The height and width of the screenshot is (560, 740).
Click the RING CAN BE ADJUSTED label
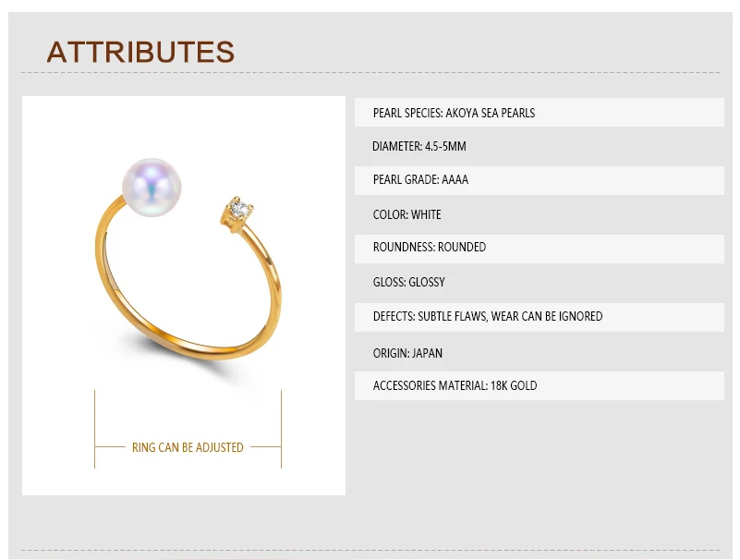[188, 447]
